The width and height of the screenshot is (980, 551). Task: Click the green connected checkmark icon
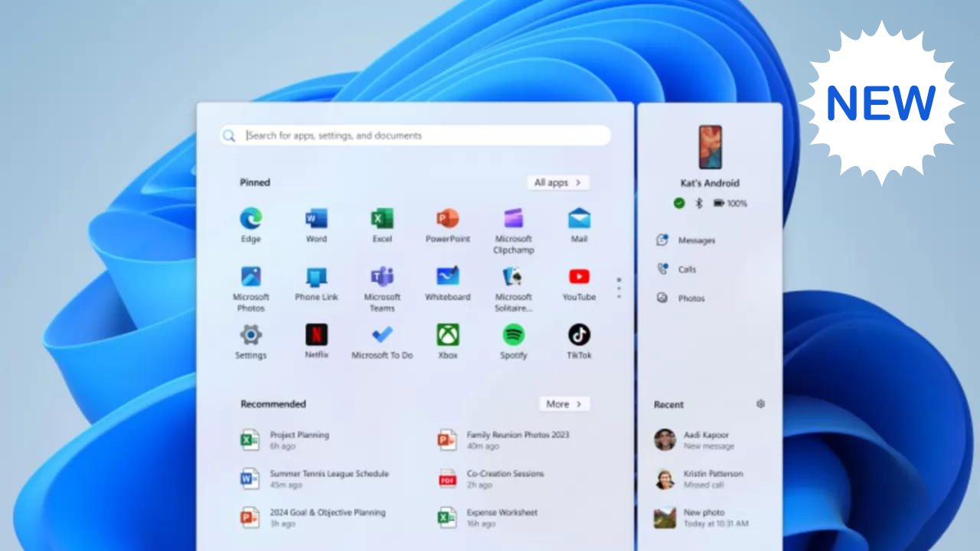click(678, 203)
